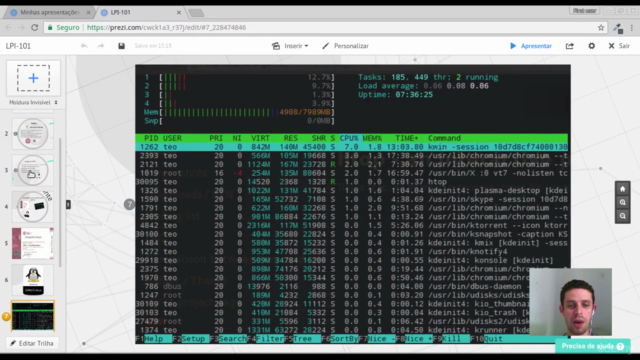Switch to Minhas apresentações tab
The height and width of the screenshot is (360, 640).
(49, 13)
